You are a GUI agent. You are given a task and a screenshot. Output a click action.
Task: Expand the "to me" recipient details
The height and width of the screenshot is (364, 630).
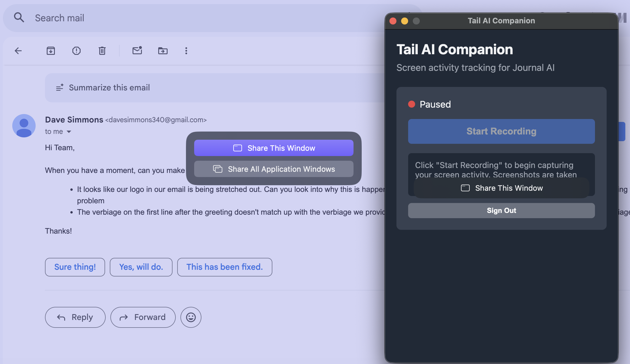[69, 132]
